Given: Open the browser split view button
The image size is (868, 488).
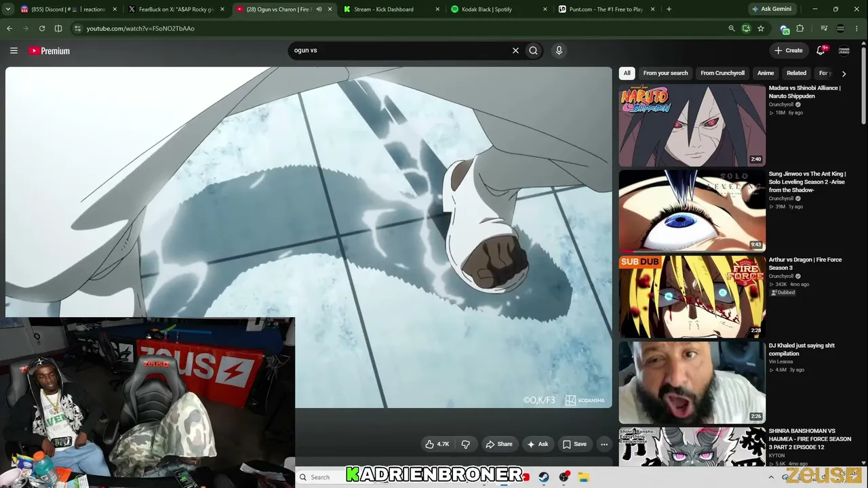Looking at the screenshot, I should coord(58,28).
